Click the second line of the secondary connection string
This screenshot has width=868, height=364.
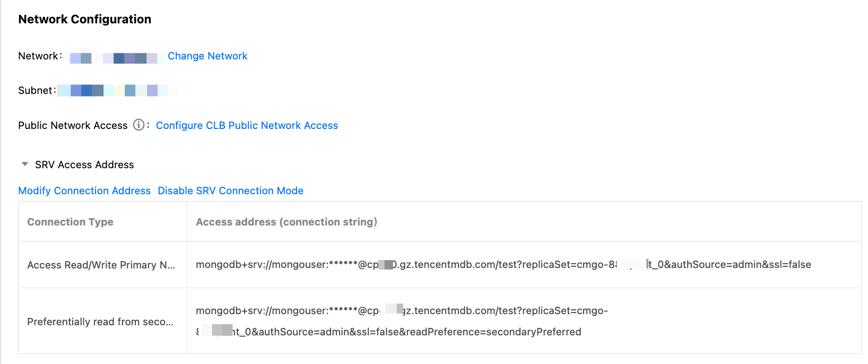click(407, 332)
